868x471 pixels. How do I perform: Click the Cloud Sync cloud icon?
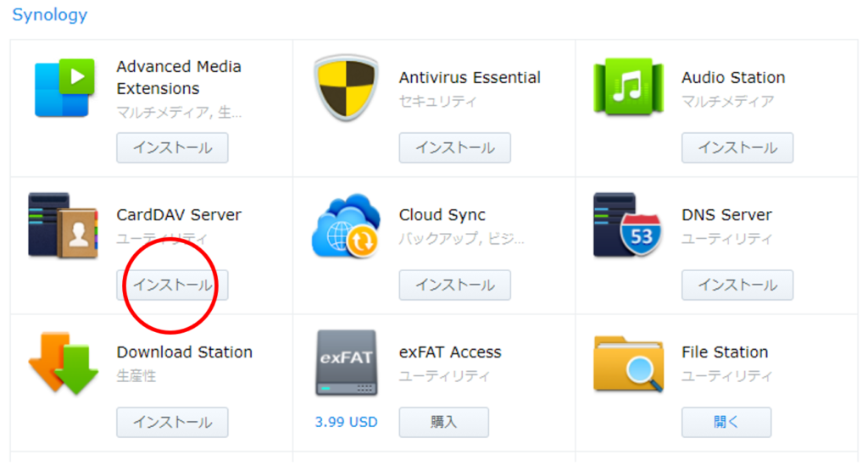tap(346, 225)
